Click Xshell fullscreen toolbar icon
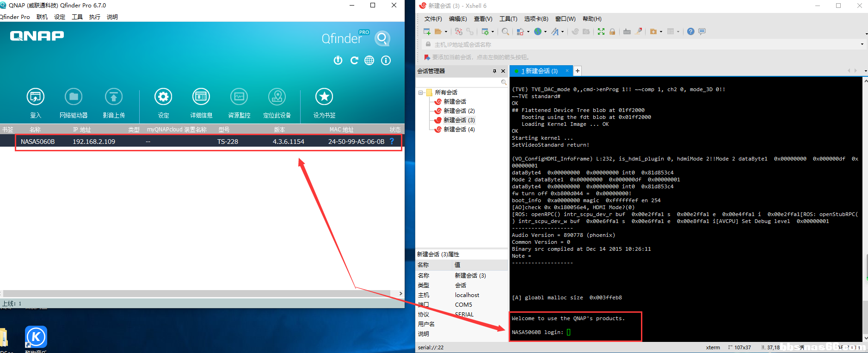 (601, 31)
